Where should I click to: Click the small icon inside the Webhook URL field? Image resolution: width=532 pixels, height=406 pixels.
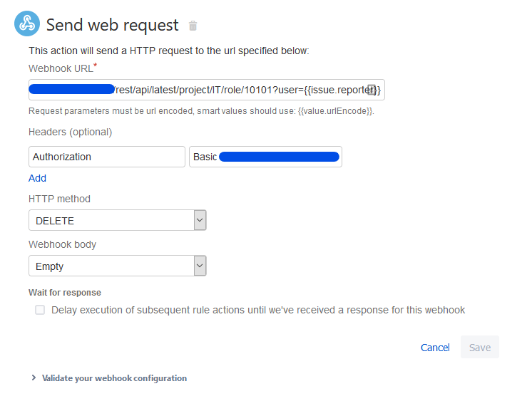tap(372, 90)
